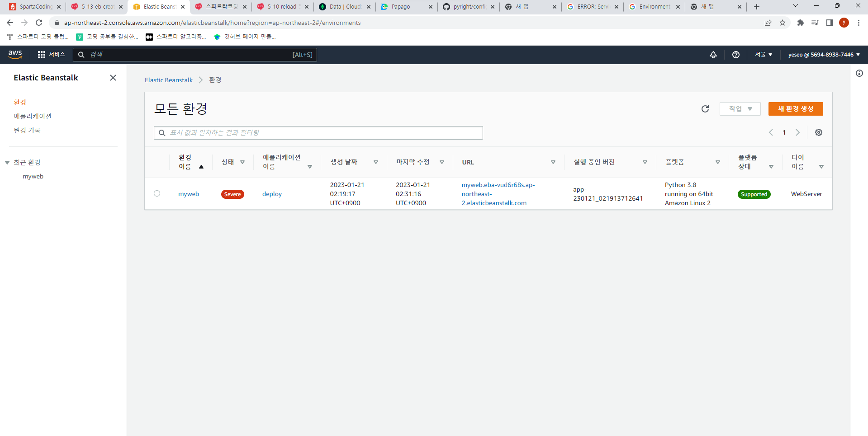Focus the AWS console search box
This screenshot has width=868, height=436.
(x=195, y=55)
